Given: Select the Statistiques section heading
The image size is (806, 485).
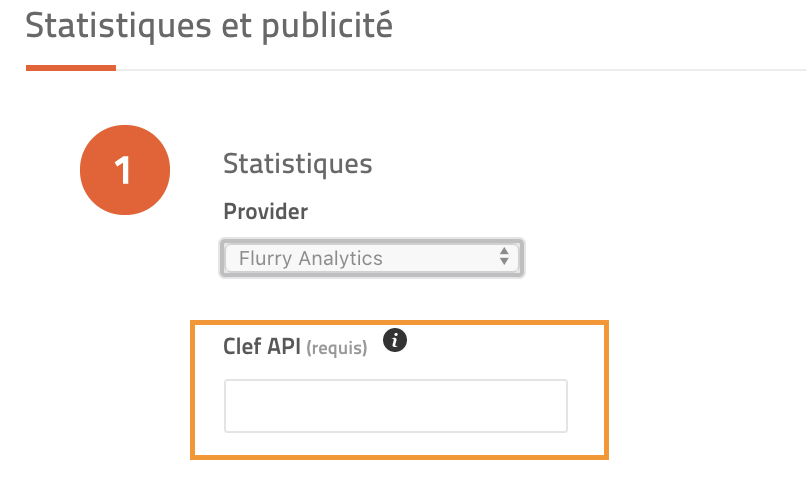Looking at the screenshot, I should click(x=297, y=164).
